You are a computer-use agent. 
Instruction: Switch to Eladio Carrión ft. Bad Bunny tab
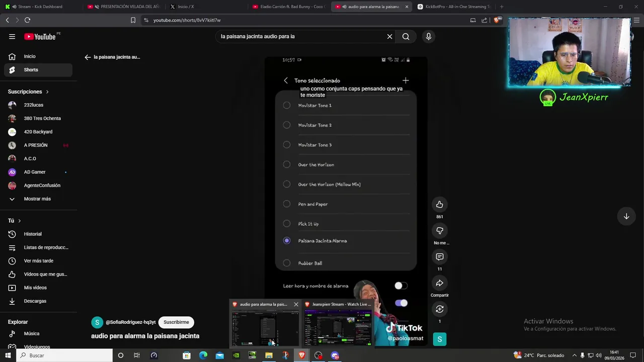click(x=289, y=7)
